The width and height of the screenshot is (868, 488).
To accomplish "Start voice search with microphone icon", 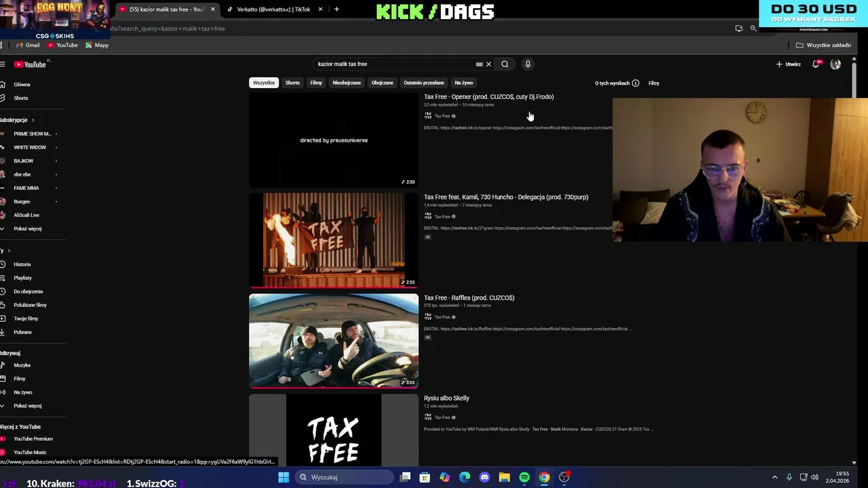I will (528, 64).
